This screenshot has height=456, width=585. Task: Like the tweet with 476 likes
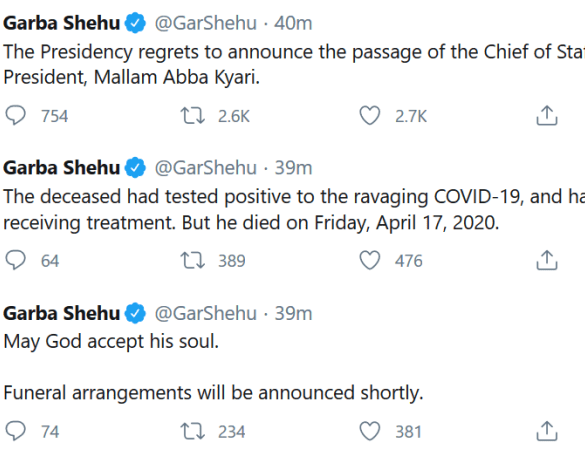pyautogui.click(x=370, y=260)
